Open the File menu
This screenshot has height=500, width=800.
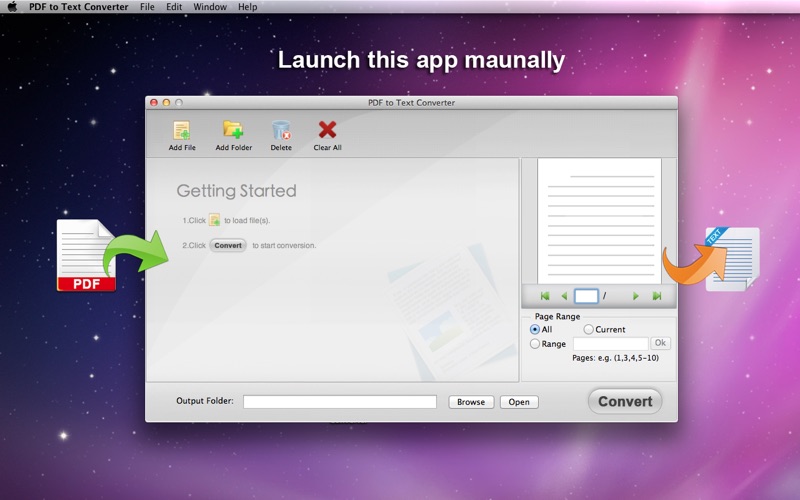point(147,7)
